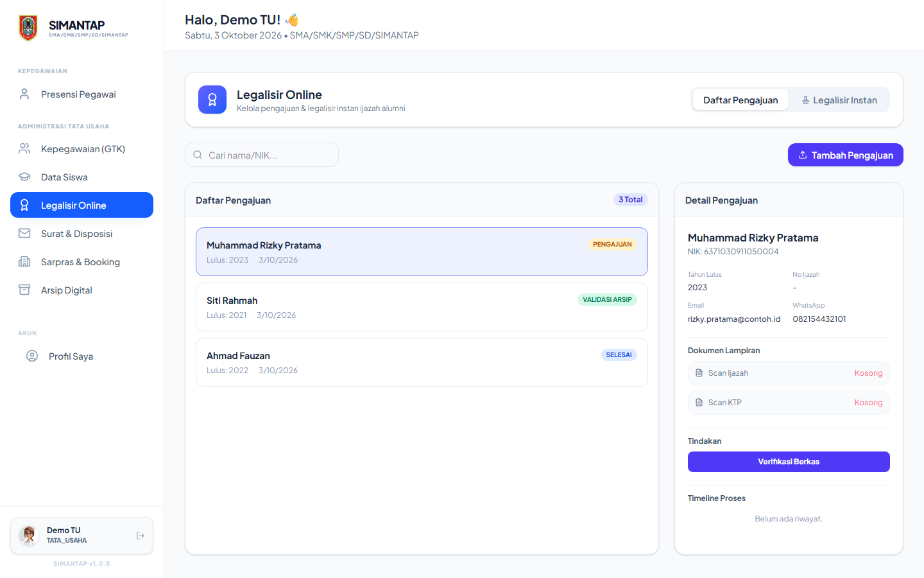Click the Demo TU avatar picture
The height and width of the screenshot is (578, 924).
pyautogui.click(x=29, y=535)
